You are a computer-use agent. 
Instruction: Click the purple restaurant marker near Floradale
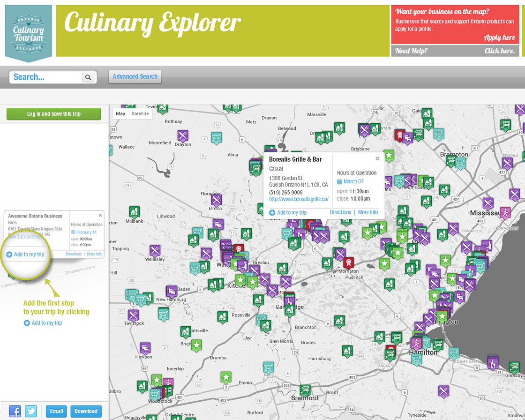coord(217,200)
